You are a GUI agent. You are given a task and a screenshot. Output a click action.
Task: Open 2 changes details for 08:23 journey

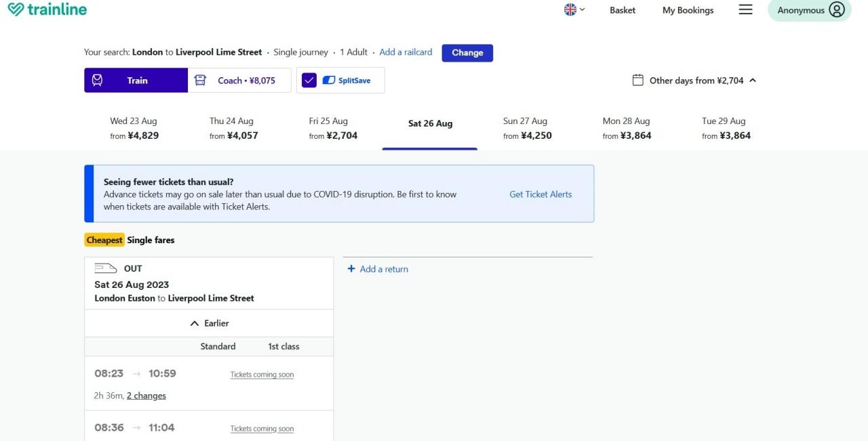point(146,396)
